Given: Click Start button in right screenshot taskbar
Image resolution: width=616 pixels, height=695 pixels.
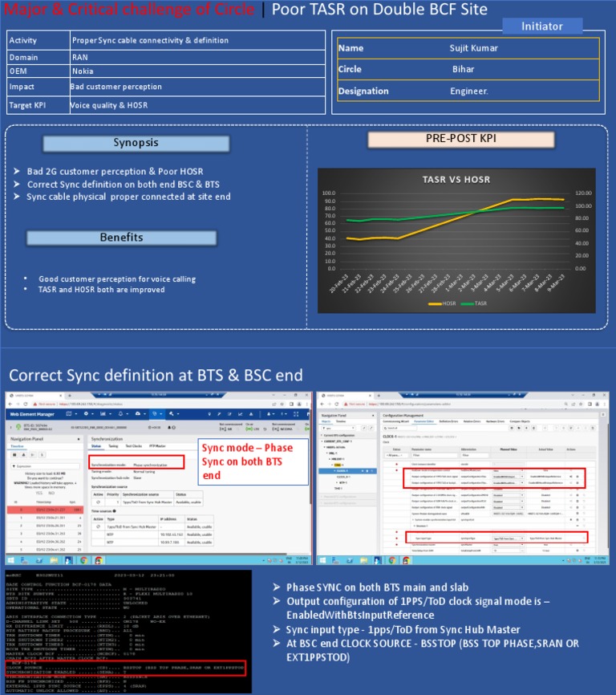Looking at the screenshot, I should click(322, 560).
